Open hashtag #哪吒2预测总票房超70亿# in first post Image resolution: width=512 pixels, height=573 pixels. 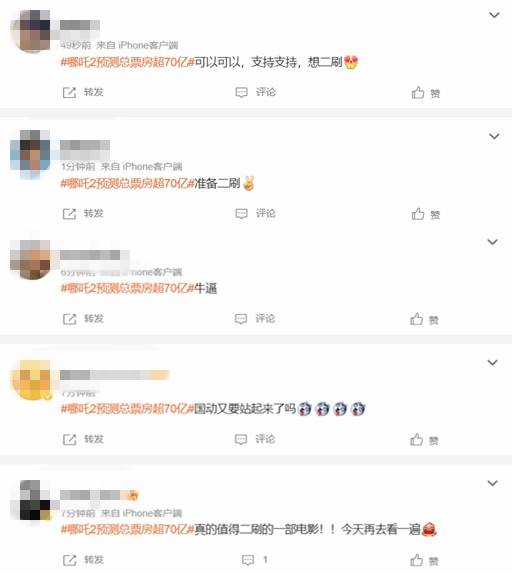click(127, 62)
